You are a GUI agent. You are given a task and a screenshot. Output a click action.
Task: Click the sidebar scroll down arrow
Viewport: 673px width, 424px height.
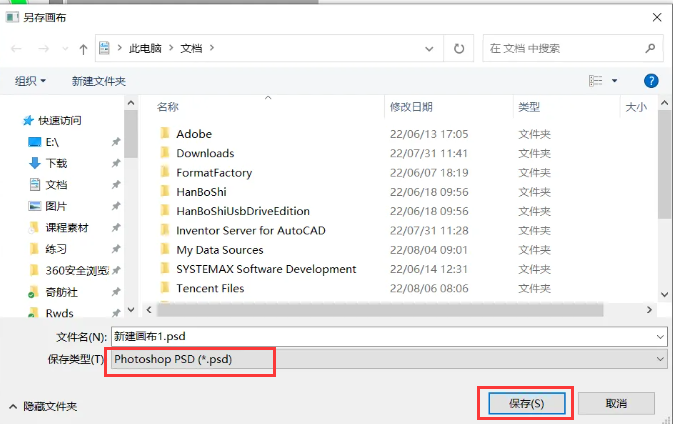coord(131,309)
